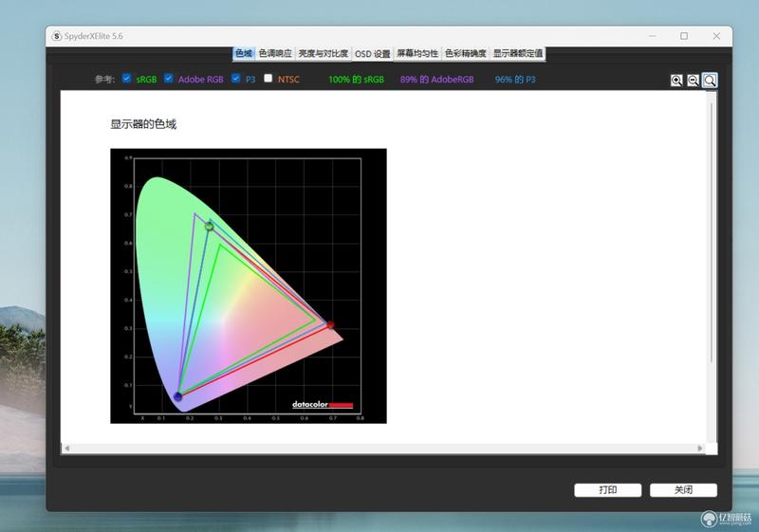Screen dimensions: 759x532
Task: Click the SpyderXElite app icon in title bar
Action: 57,36
